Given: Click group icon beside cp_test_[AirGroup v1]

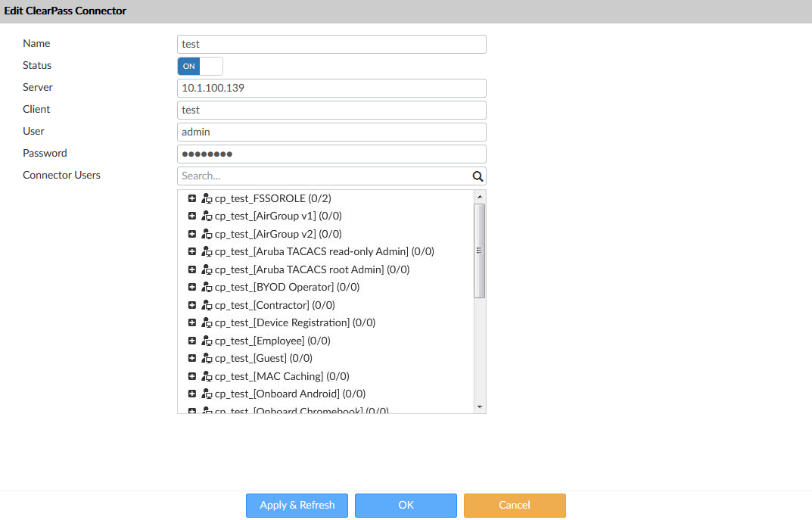Looking at the screenshot, I should click(207, 216).
